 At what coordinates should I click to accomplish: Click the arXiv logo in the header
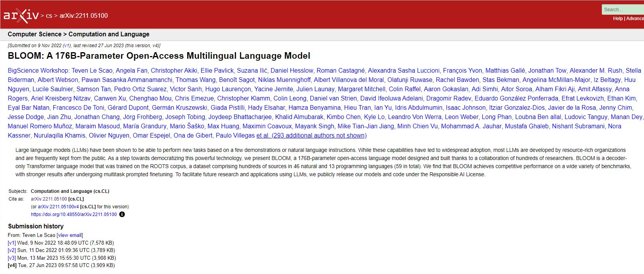[21, 15]
